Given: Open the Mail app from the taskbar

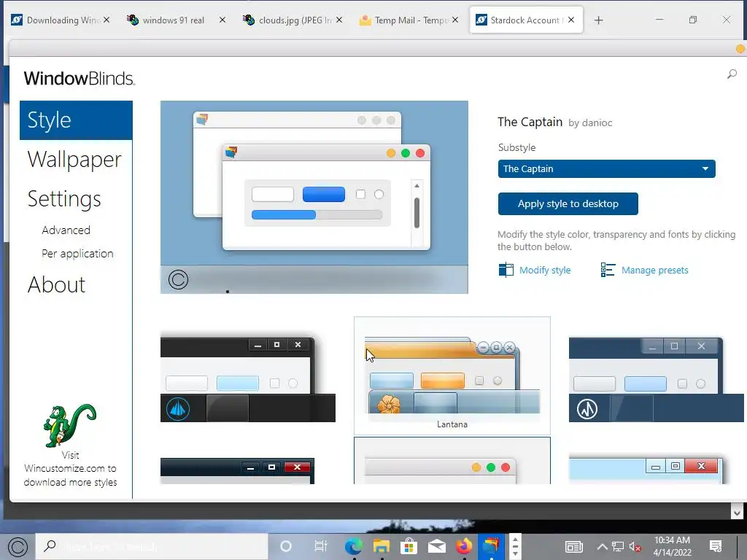Looking at the screenshot, I should pos(436,546).
